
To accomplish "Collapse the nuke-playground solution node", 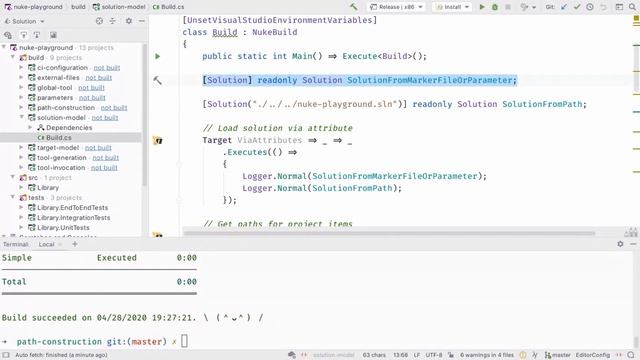I will (4, 47).
